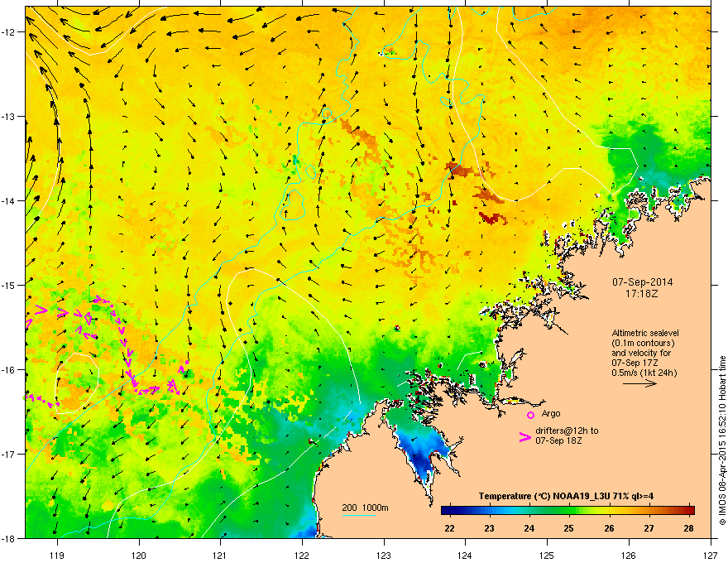Click the time label 17:18Z
This screenshot has width=728, height=563.
[x=642, y=294]
